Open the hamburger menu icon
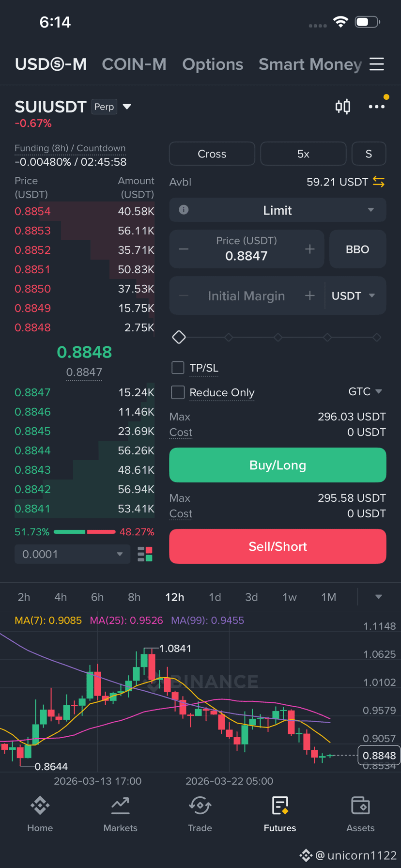This screenshot has width=401, height=868. click(377, 64)
